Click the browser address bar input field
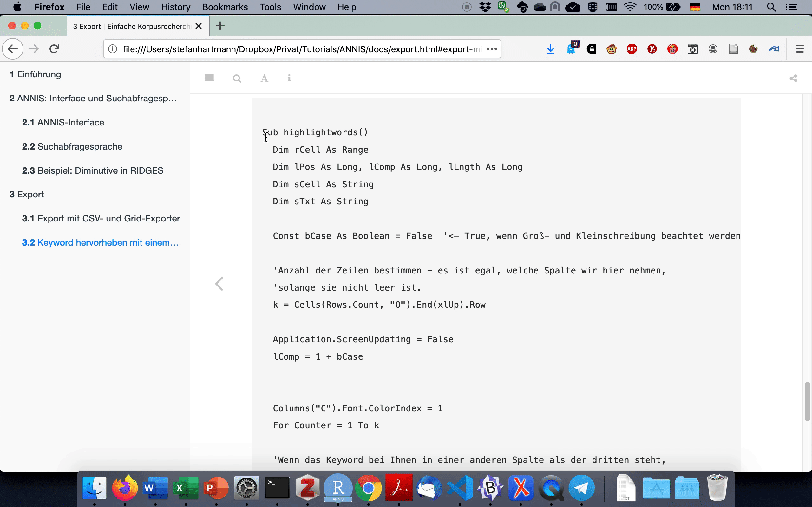The height and width of the screenshot is (507, 812). click(x=299, y=48)
